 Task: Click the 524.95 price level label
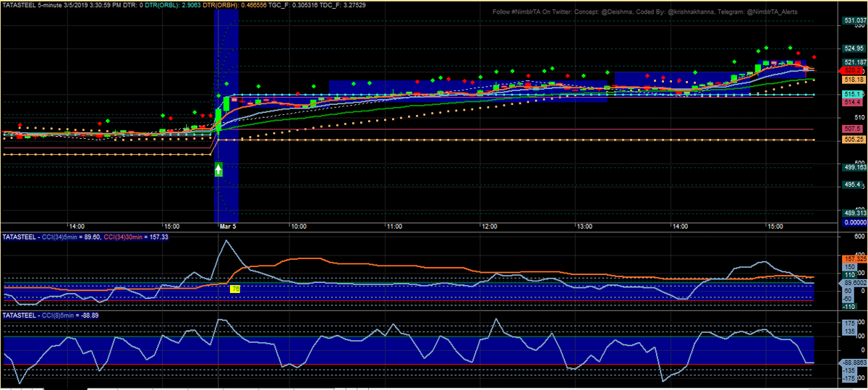click(x=853, y=48)
